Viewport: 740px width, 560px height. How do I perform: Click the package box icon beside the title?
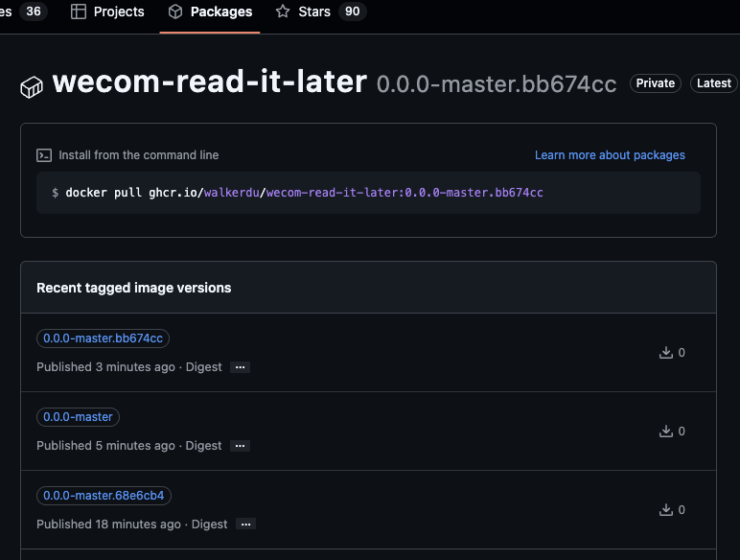tap(33, 87)
